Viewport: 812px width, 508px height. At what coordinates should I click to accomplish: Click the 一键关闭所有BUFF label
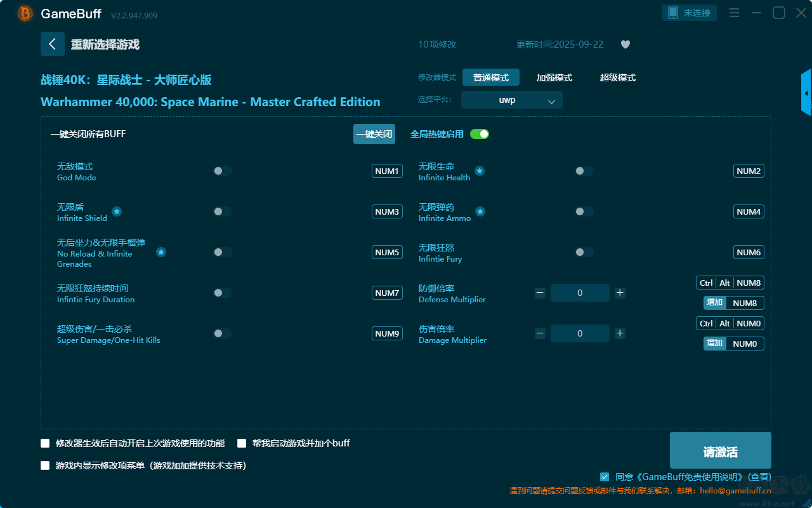(x=88, y=134)
